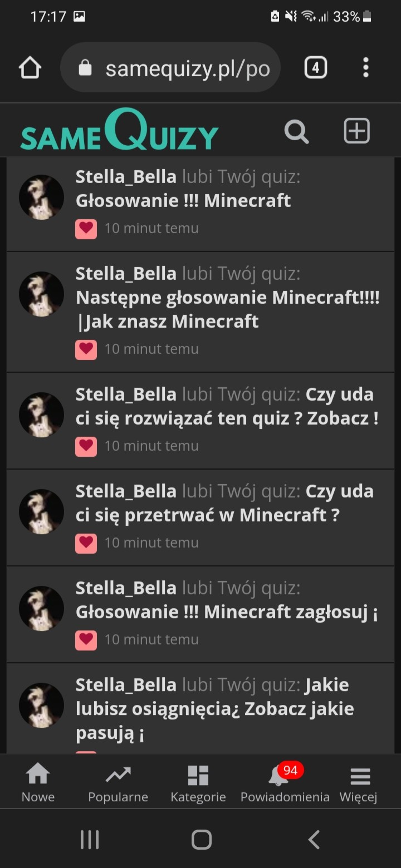This screenshot has height=868, width=401.
Task: Switch to the Popularne tab
Action: (x=118, y=783)
